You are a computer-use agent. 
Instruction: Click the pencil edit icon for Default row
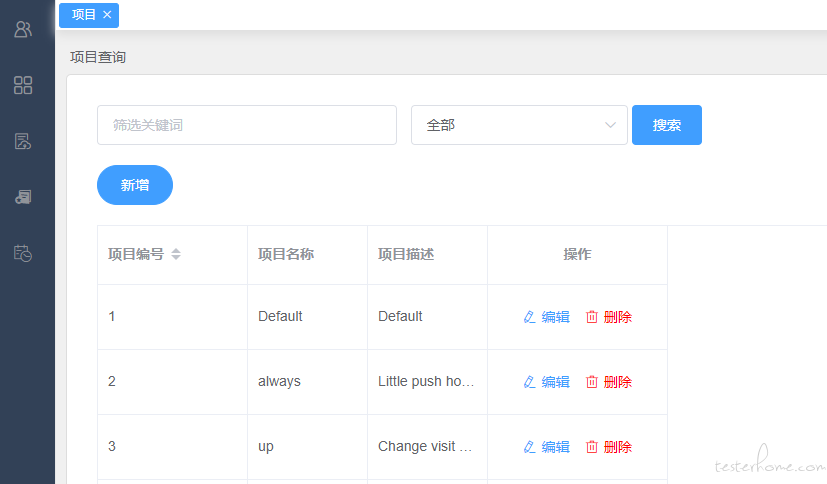coord(529,317)
